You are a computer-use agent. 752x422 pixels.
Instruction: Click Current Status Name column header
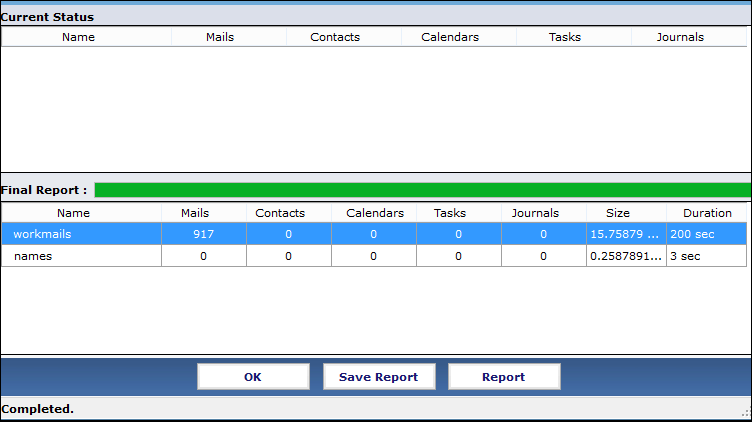(86, 37)
